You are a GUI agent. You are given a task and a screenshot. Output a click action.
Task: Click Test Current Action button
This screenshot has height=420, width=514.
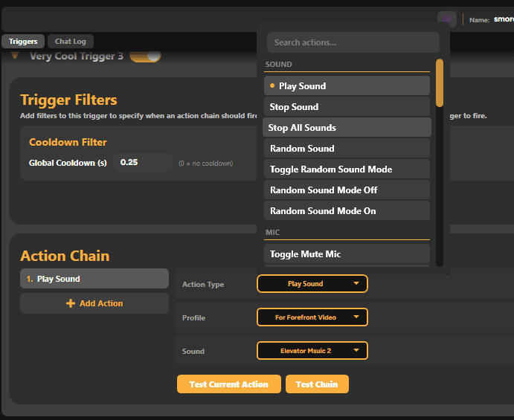tap(229, 384)
